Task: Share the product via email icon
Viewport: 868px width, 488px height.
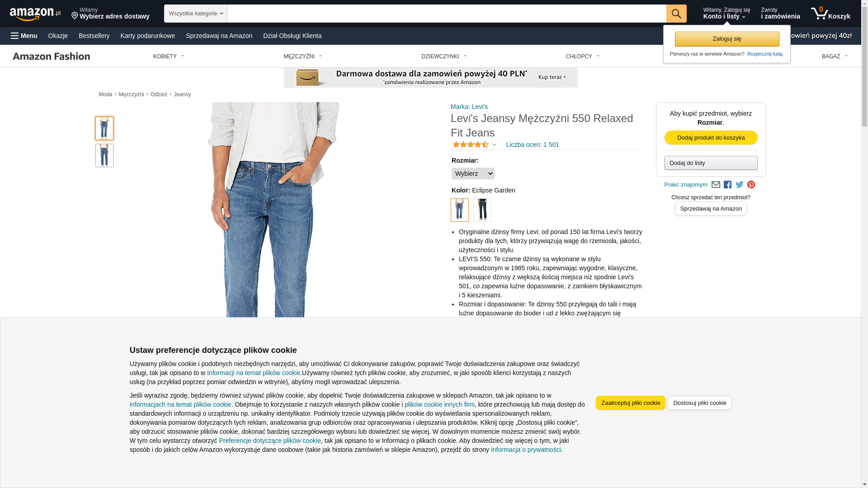Action: click(716, 185)
